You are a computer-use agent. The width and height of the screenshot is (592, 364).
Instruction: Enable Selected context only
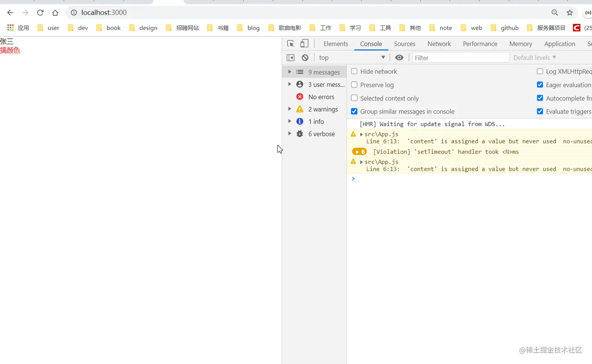[354, 98]
